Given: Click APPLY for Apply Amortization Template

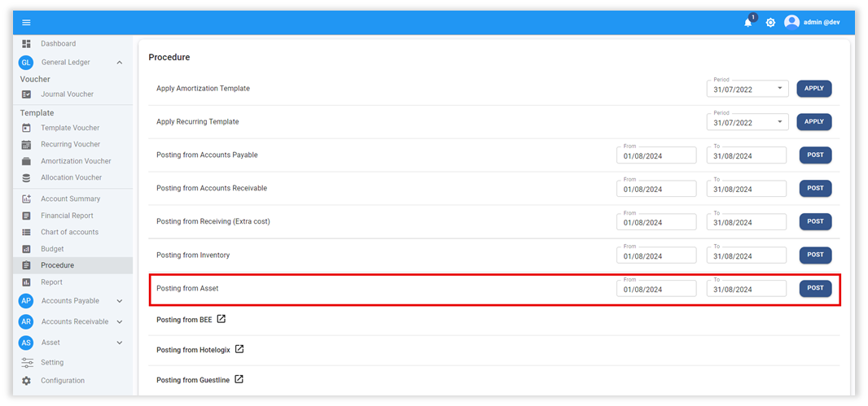Looking at the screenshot, I should coord(814,88).
